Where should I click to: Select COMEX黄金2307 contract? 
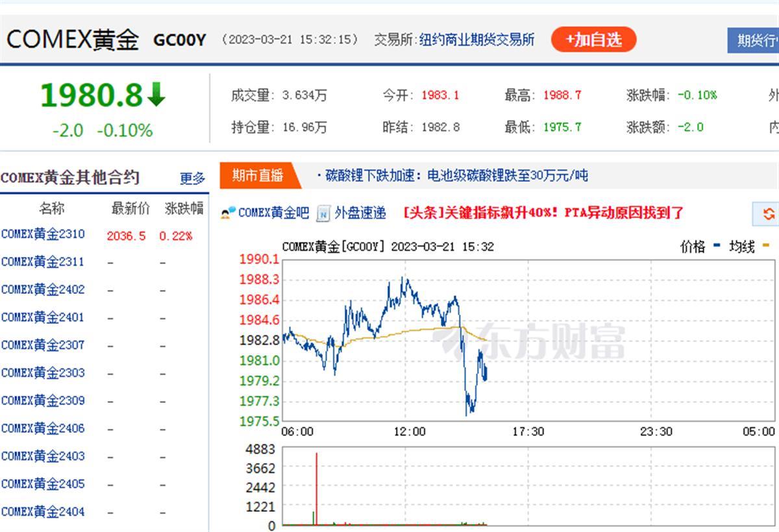(43, 345)
